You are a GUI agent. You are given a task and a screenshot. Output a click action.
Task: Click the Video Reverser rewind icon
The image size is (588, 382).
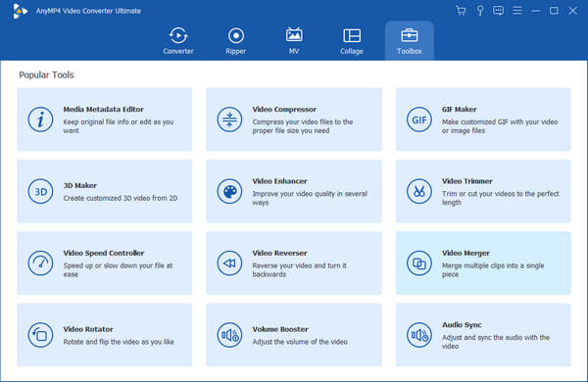(x=229, y=263)
